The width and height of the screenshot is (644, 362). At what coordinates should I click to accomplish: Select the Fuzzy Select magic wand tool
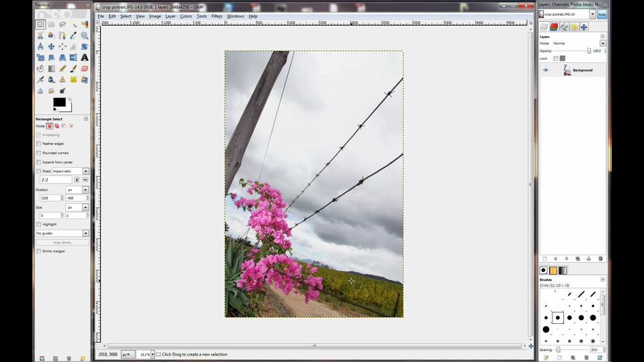[x=73, y=24]
